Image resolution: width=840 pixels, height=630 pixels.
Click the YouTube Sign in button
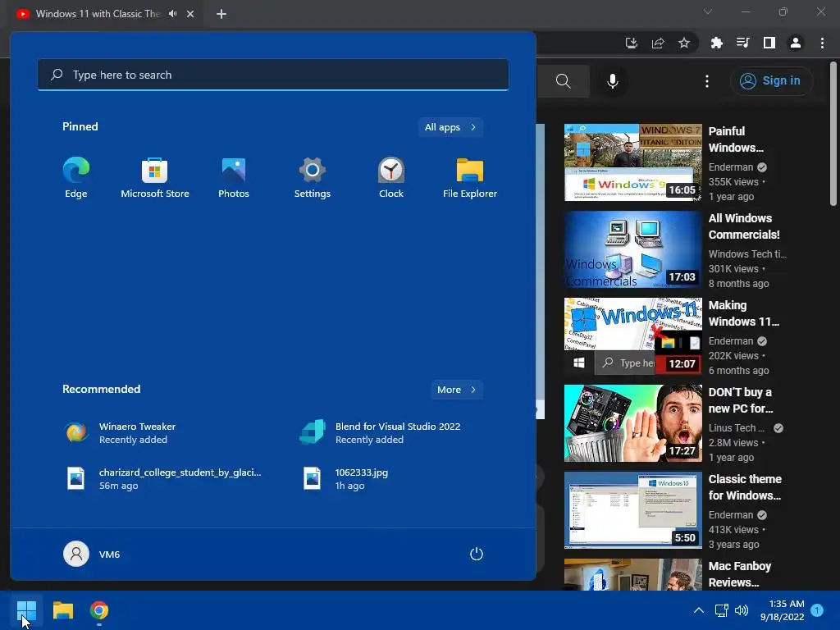point(770,81)
